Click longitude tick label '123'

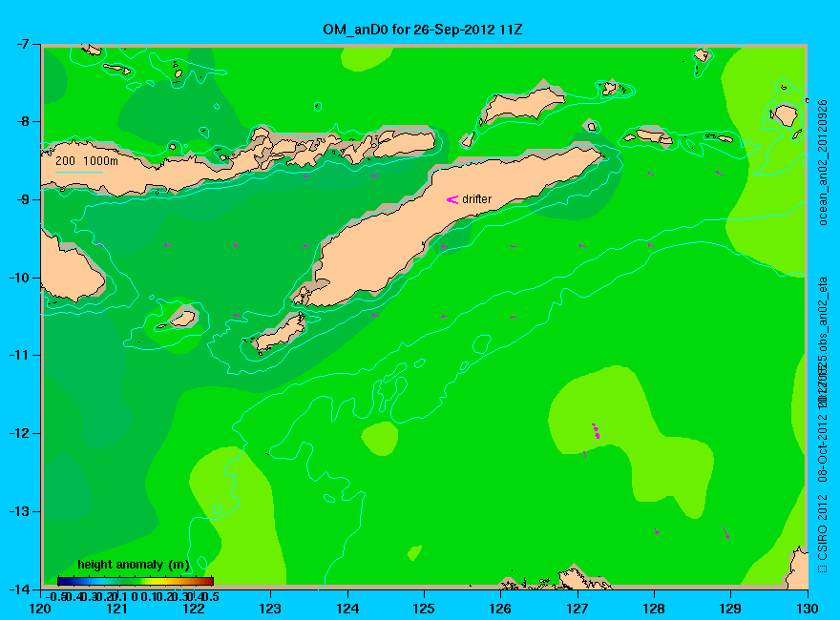270,609
